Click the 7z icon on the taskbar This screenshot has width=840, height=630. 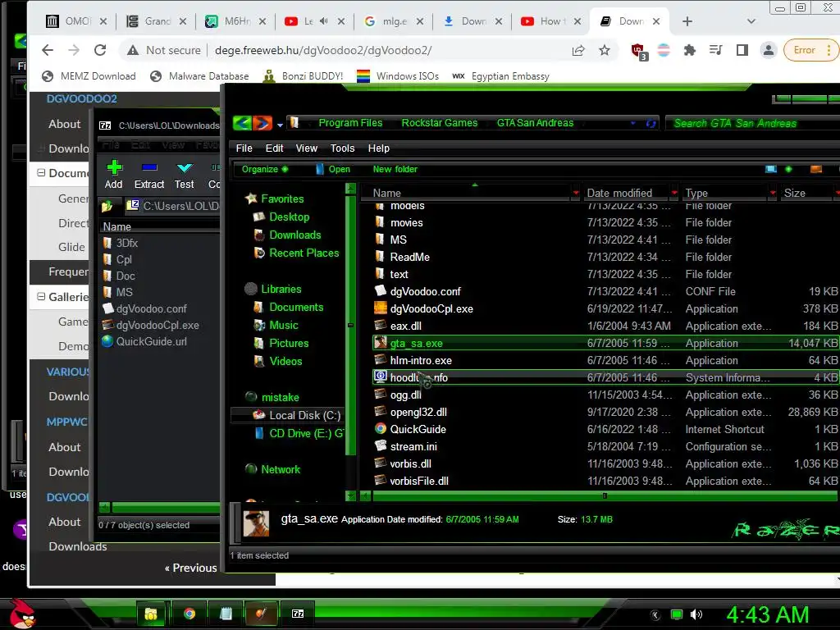point(297,614)
